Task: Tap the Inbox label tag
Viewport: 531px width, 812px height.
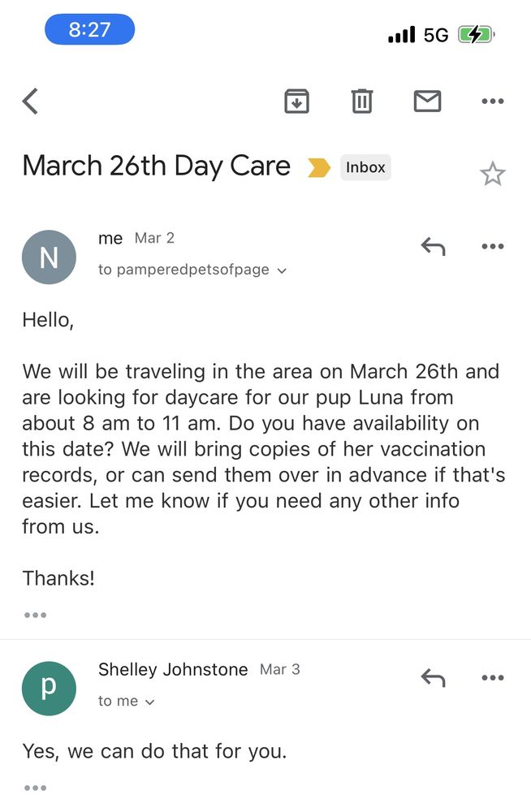Action: click(365, 167)
